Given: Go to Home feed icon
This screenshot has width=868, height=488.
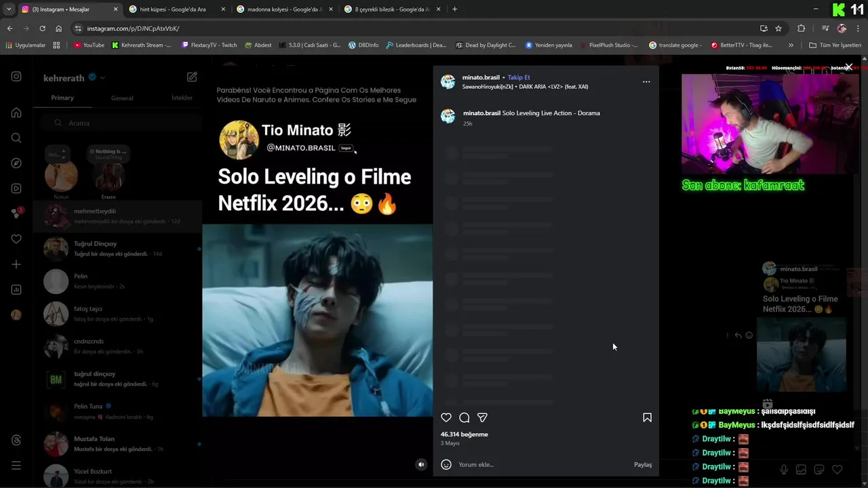Looking at the screenshot, I should tap(16, 113).
